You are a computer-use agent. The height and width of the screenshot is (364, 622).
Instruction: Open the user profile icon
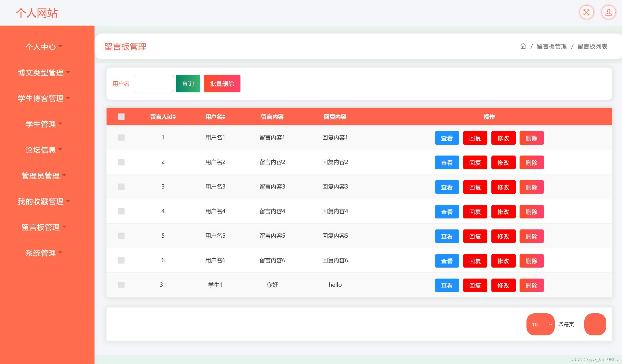click(x=608, y=12)
